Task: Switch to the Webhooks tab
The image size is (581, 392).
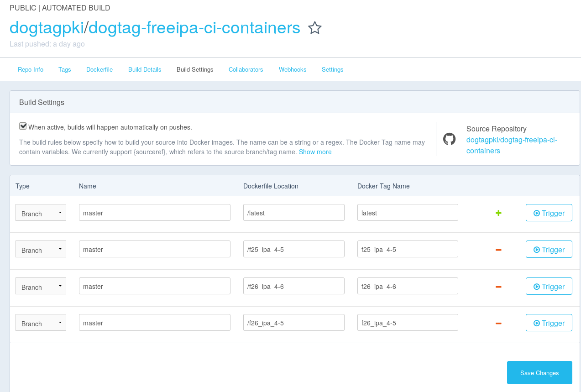Action: pos(292,69)
